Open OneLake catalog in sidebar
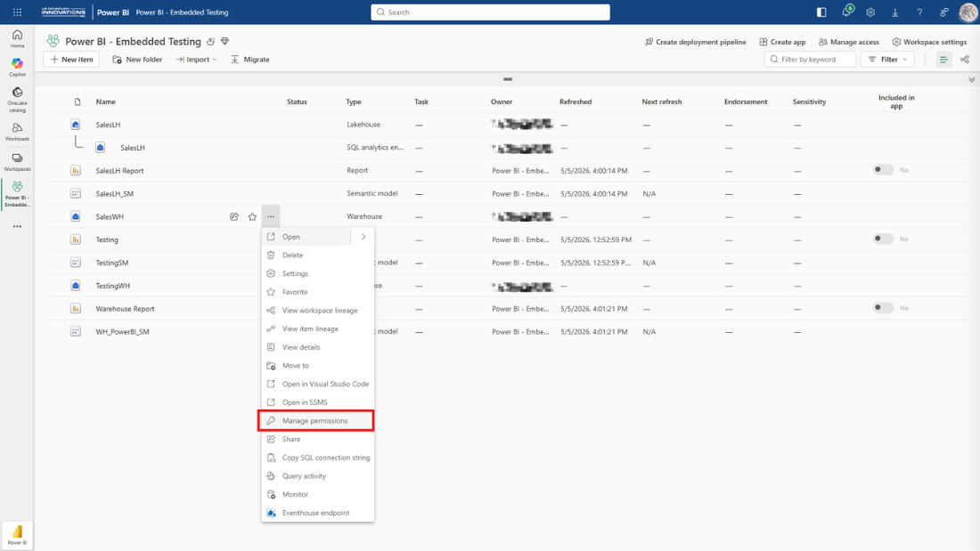 pos(17,100)
